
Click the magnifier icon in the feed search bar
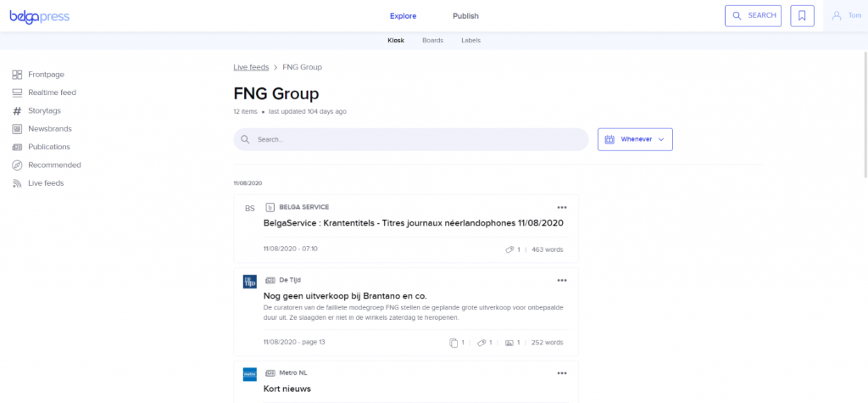pos(245,139)
